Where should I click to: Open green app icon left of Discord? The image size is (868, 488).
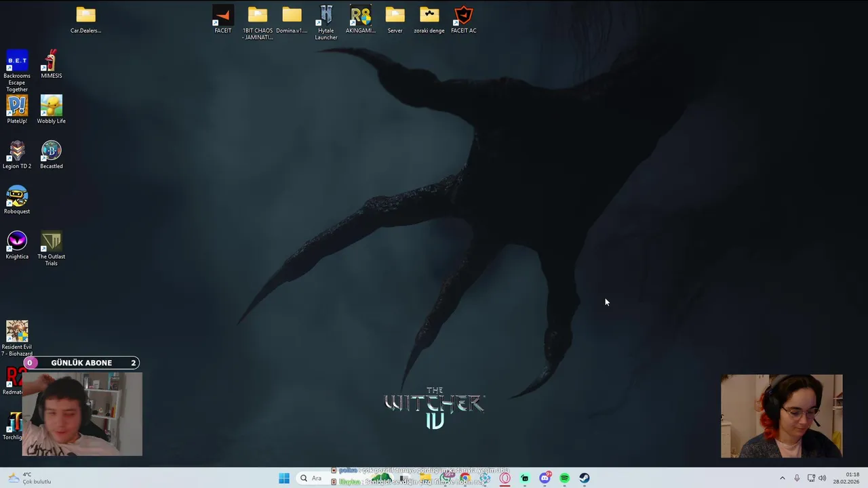tap(525, 479)
